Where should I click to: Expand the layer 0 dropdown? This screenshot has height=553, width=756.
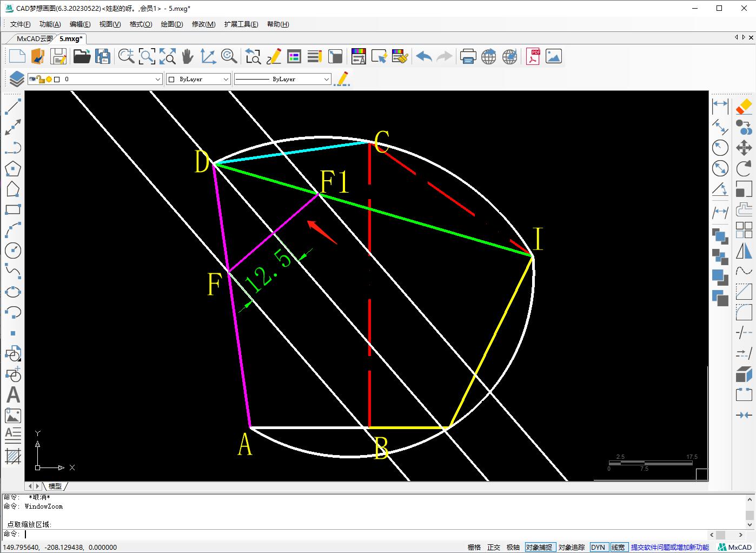point(158,80)
